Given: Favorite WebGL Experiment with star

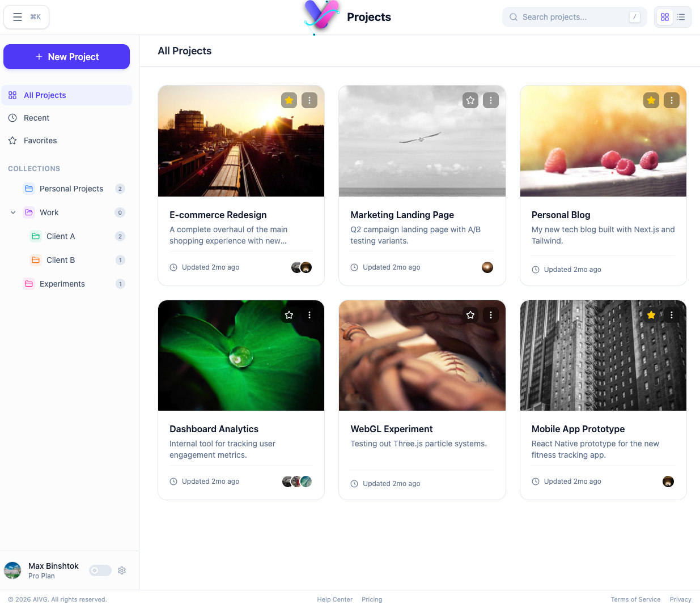Looking at the screenshot, I should coord(470,315).
